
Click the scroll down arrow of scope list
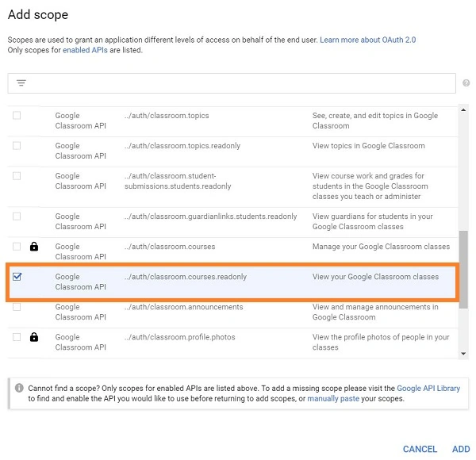point(463,354)
